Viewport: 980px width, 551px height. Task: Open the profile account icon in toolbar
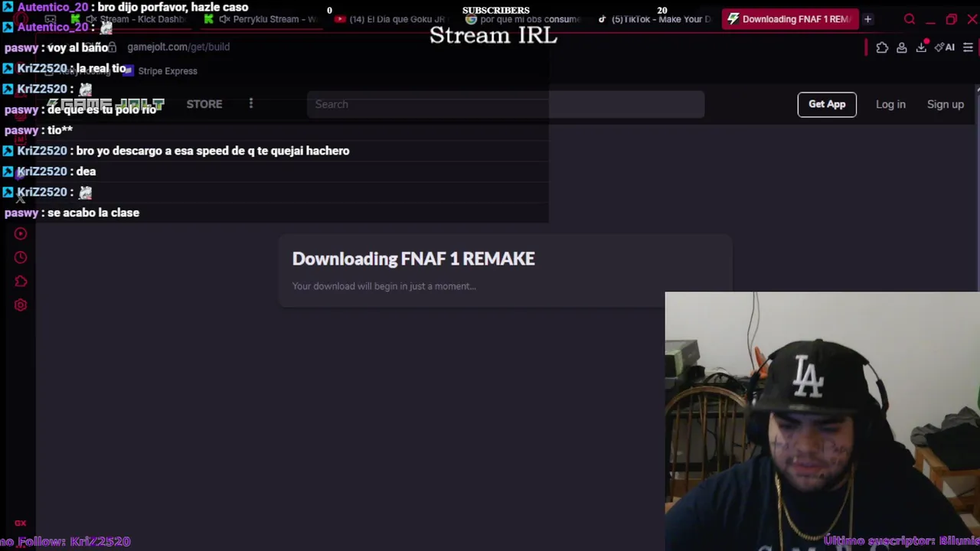tap(902, 47)
